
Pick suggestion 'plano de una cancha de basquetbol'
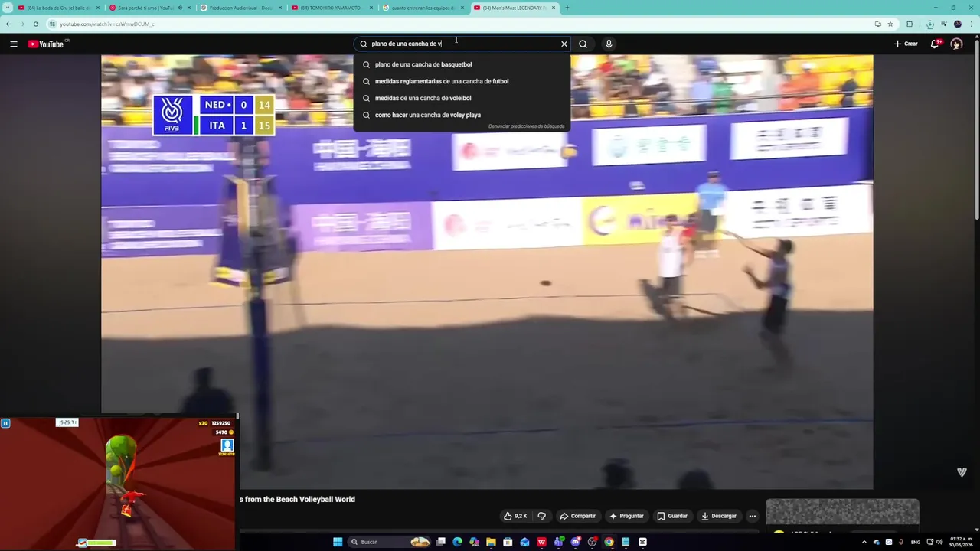point(462,64)
